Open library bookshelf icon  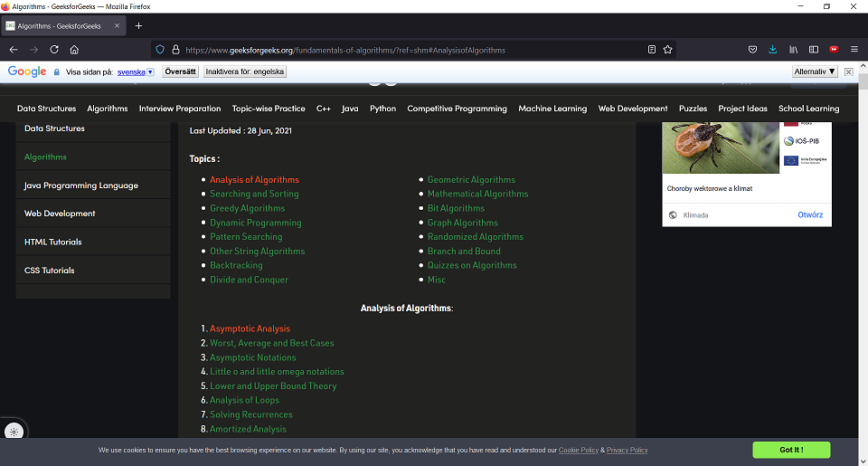pyautogui.click(x=793, y=50)
